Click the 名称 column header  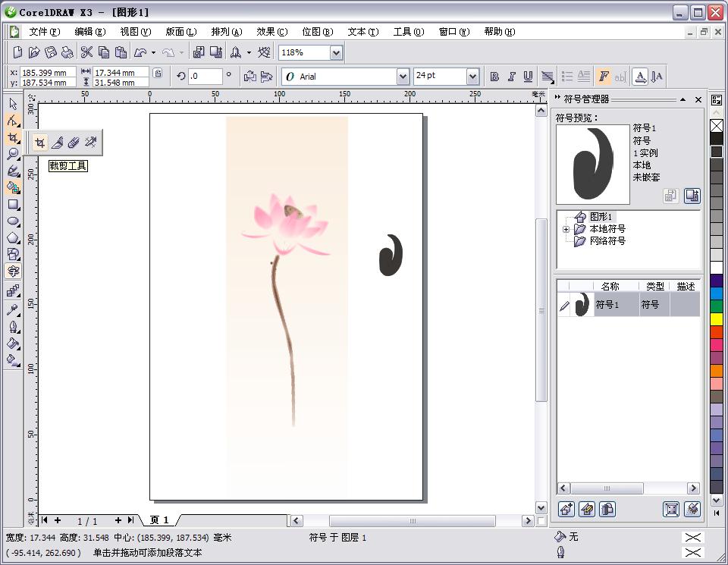610,286
